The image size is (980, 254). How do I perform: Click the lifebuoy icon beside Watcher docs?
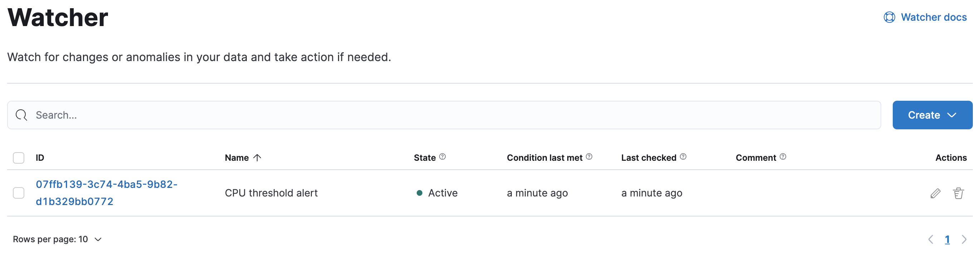pyautogui.click(x=889, y=18)
